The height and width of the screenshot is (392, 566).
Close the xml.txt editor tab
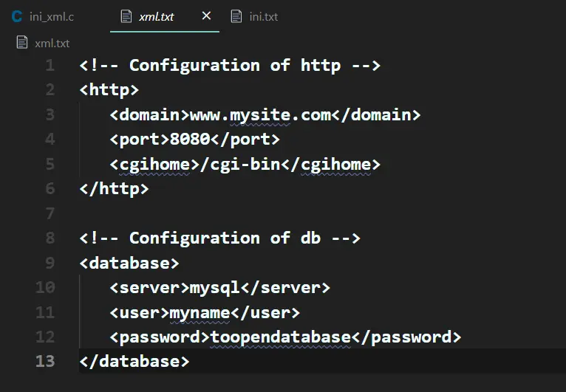(206, 16)
